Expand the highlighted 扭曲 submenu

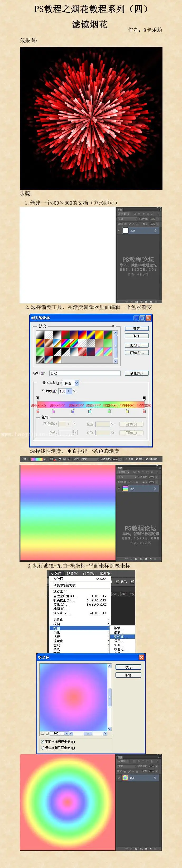tap(80, 628)
